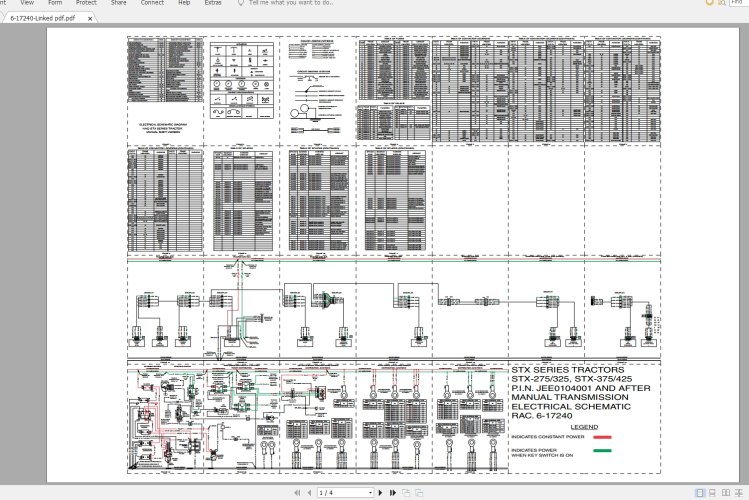Click the Find search field

(x=738, y=2)
